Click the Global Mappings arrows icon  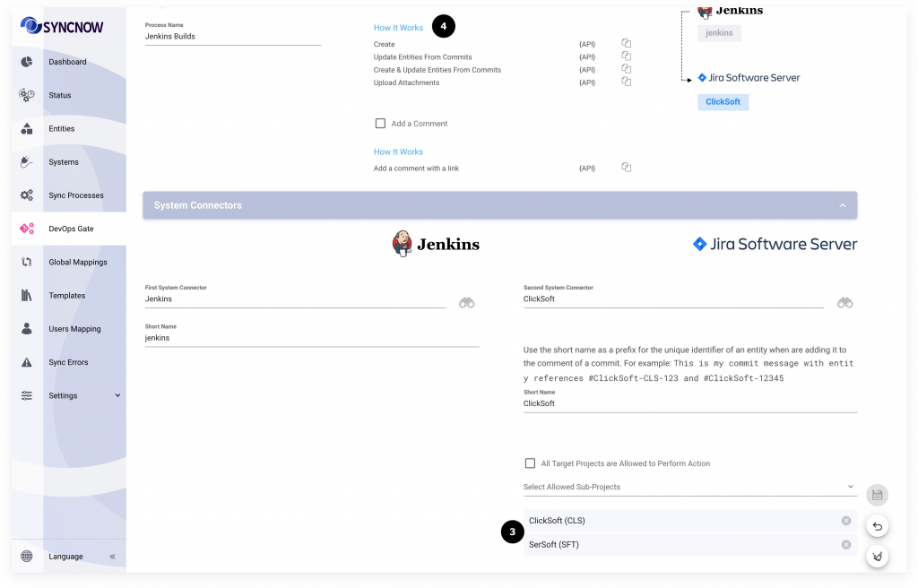pyautogui.click(x=26, y=262)
